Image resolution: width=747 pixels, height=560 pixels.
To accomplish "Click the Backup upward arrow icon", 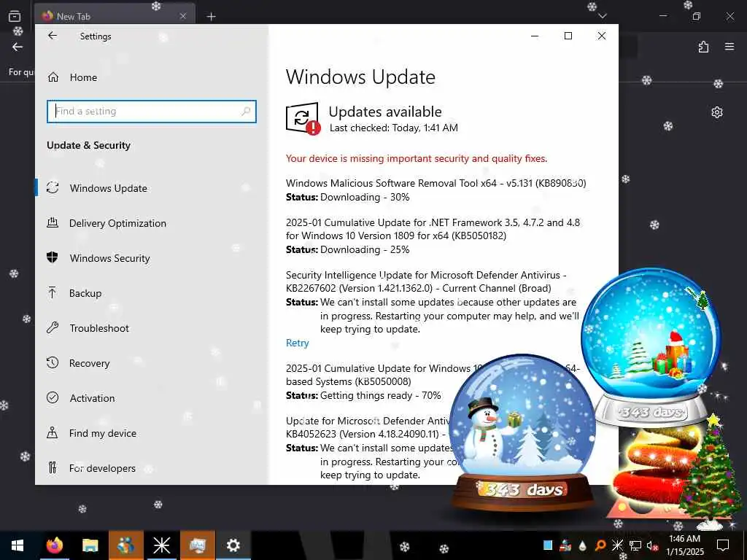I will pos(53,292).
